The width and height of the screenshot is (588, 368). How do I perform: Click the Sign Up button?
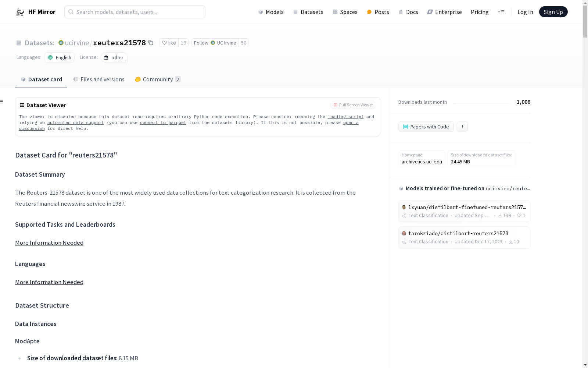[553, 12]
